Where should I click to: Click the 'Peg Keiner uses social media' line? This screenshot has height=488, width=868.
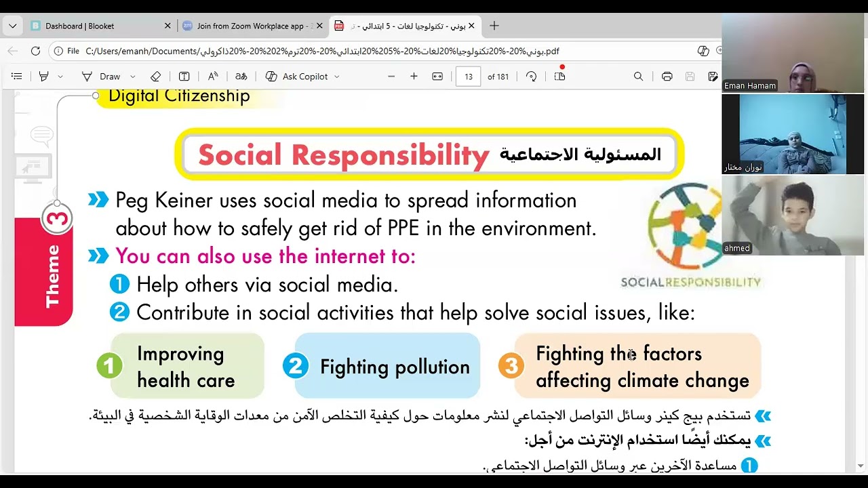[346, 201]
